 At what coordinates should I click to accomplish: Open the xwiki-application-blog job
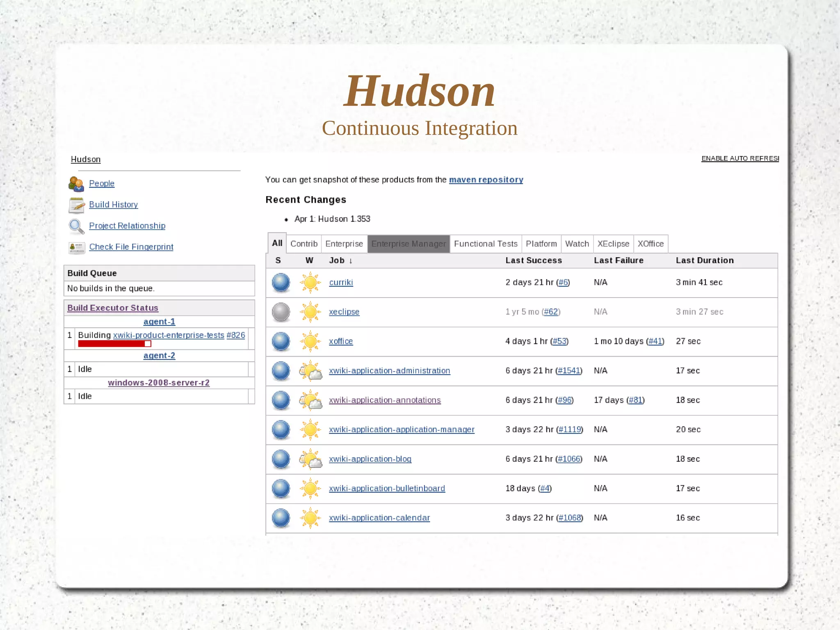370,459
